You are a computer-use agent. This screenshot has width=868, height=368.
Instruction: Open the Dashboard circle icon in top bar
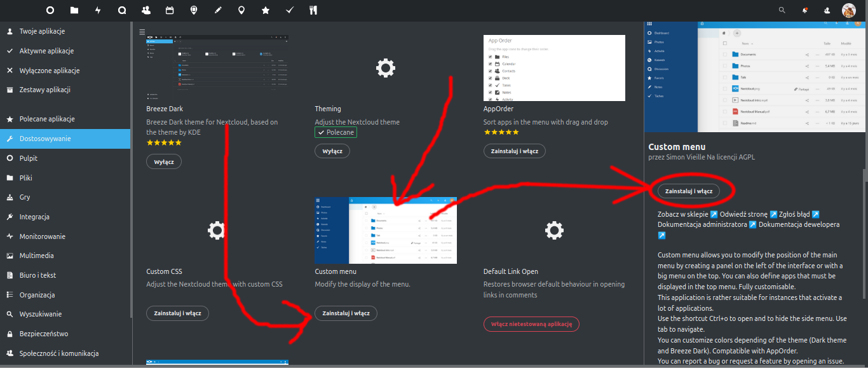tap(50, 10)
